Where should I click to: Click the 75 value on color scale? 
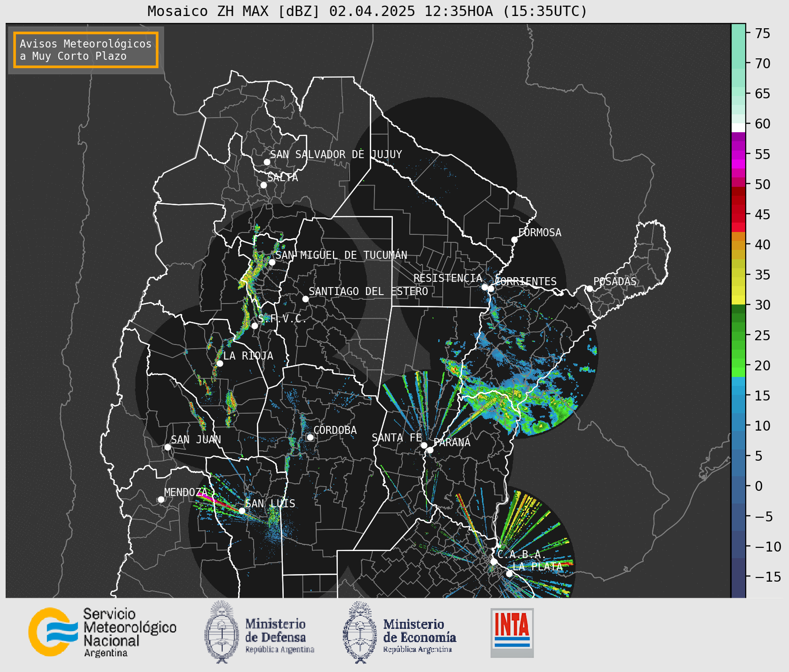[763, 33]
